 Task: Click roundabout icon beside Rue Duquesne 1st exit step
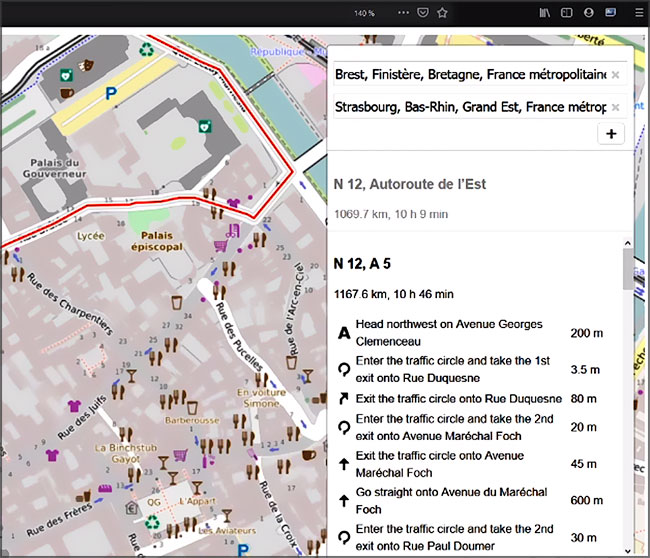pos(344,369)
